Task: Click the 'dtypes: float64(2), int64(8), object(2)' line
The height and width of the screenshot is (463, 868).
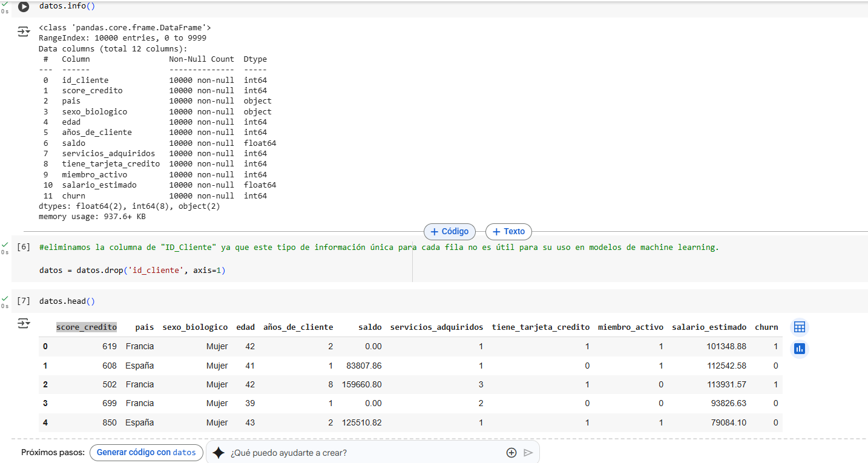Action: (129, 206)
